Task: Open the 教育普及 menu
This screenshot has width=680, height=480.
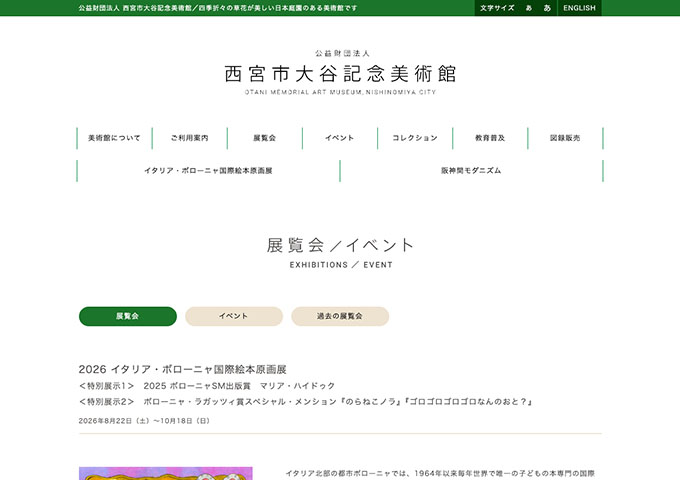Action: (490, 138)
